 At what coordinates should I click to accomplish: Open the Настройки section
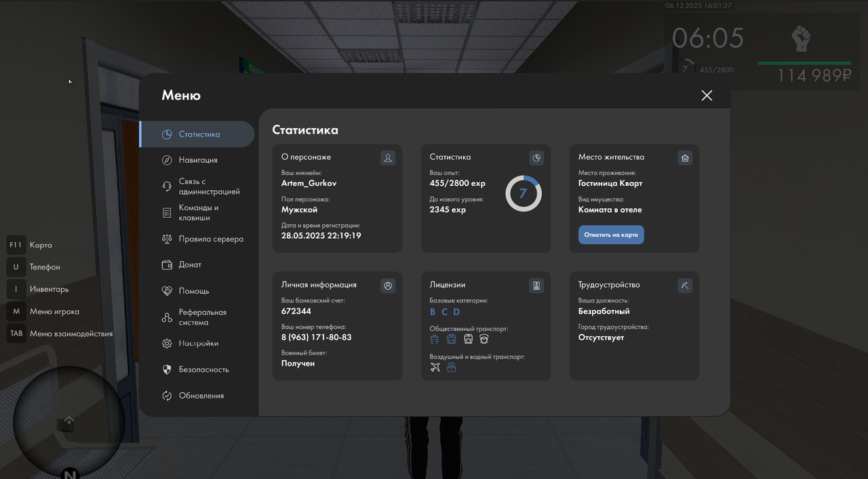[x=197, y=343]
